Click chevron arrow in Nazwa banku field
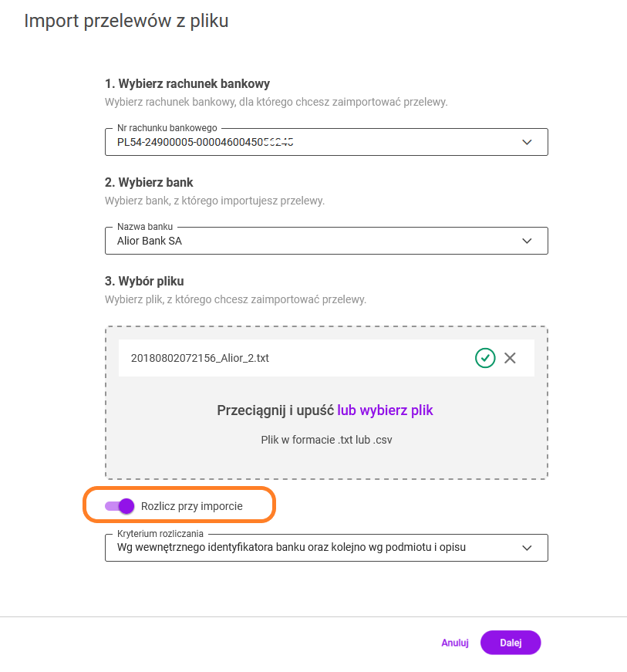The image size is (627, 672). (527, 241)
